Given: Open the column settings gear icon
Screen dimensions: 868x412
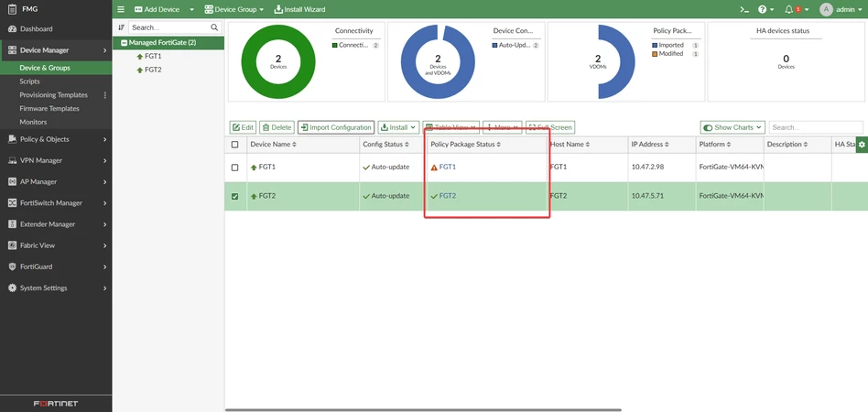Looking at the screenshot, I should click(862, 145).
